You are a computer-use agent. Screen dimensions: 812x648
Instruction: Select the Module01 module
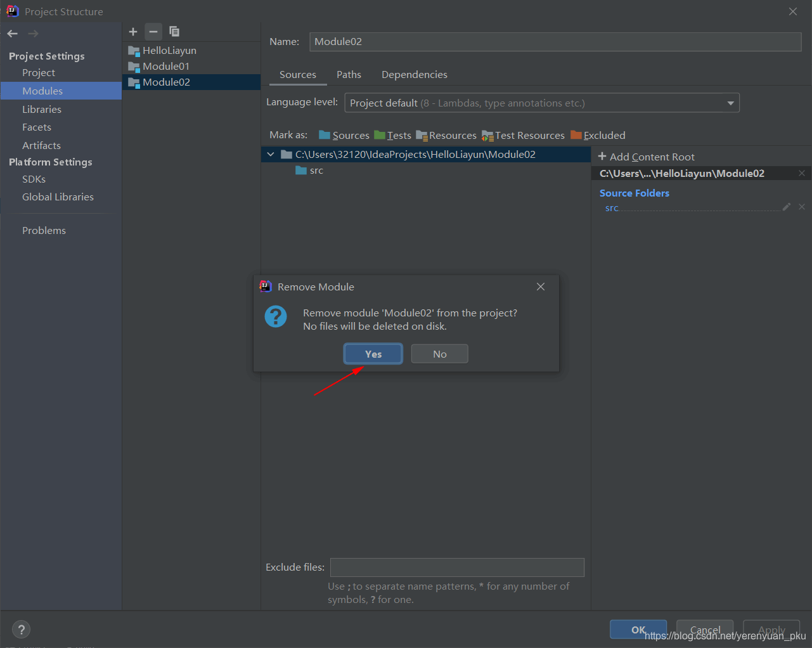[191, 66]
